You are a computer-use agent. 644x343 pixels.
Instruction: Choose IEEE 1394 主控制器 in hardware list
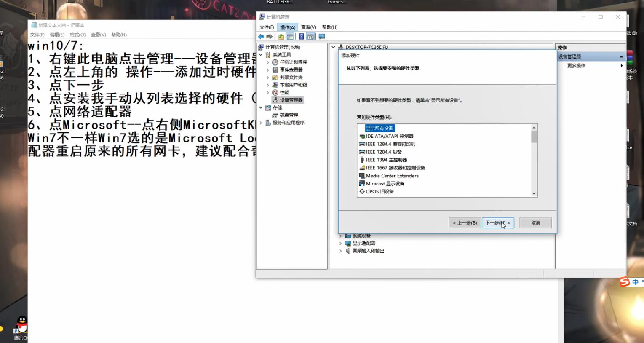point(386,160)
